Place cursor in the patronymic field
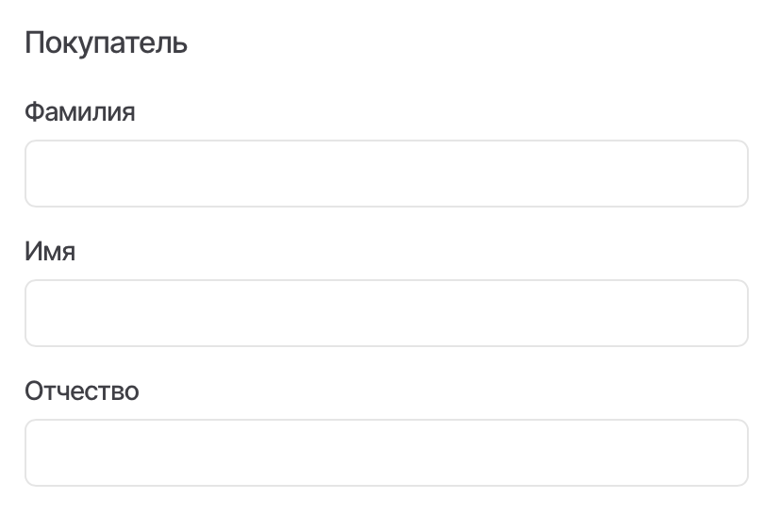779x532 pixels. [x=387, y=453]
